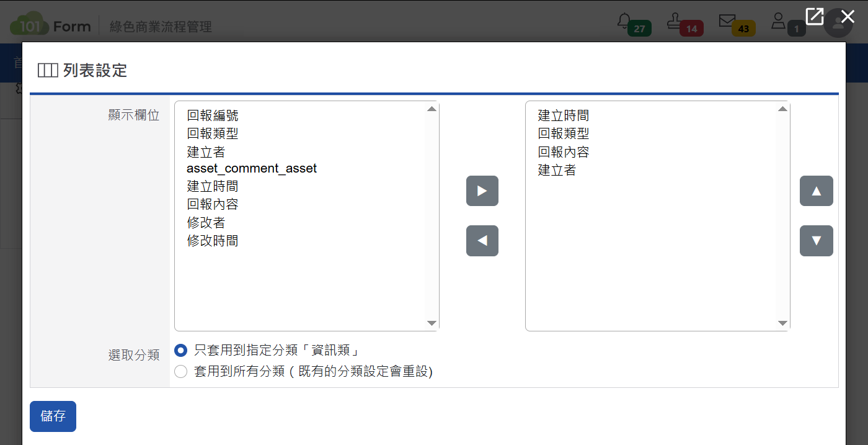Pick 回報內容 in the right displayed list
Screen dimensions: 868x445
(x=563, y=152)
